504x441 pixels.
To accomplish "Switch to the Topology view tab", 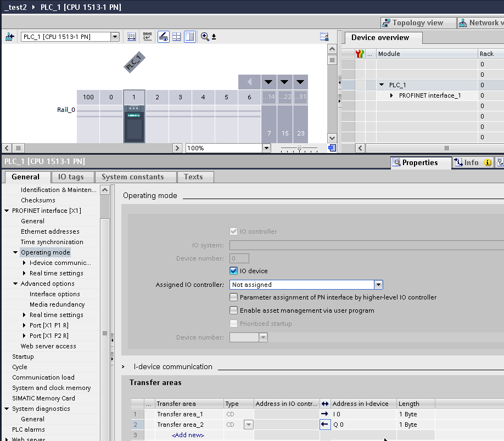I will (418, 23).
